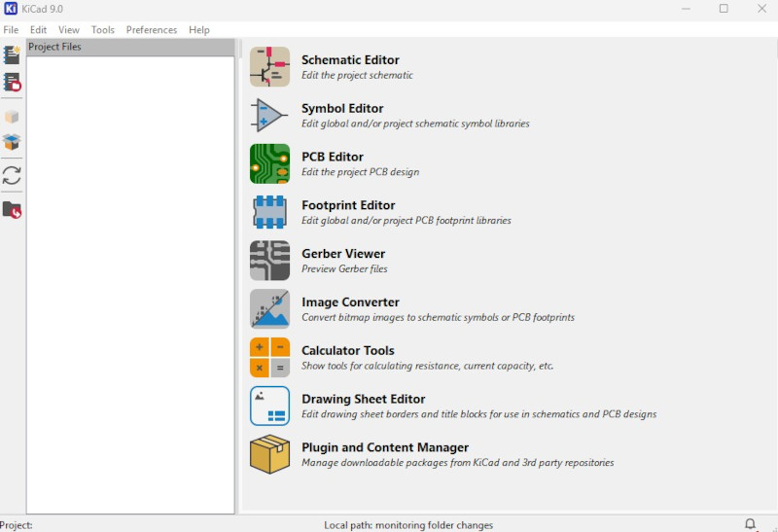Refresh the project tree
778x532 pixels.
point(12,175)
